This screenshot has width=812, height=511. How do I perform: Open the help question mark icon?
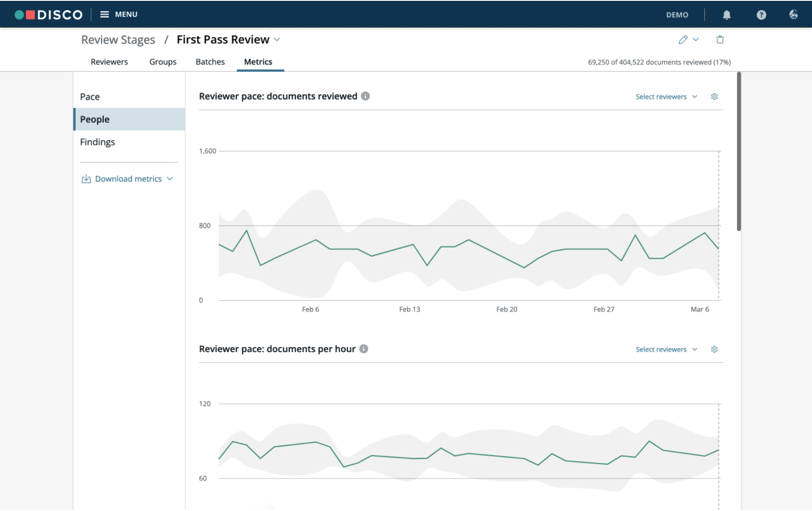pos(761,15)
